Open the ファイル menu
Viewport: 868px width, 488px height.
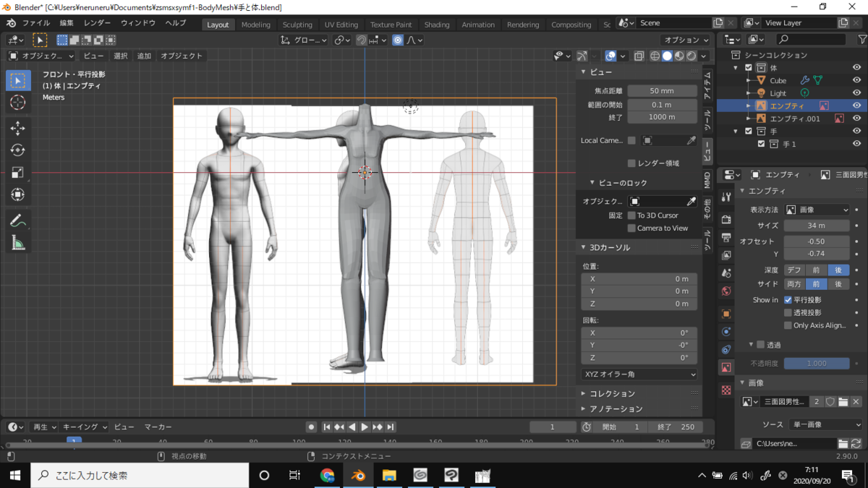35,23
